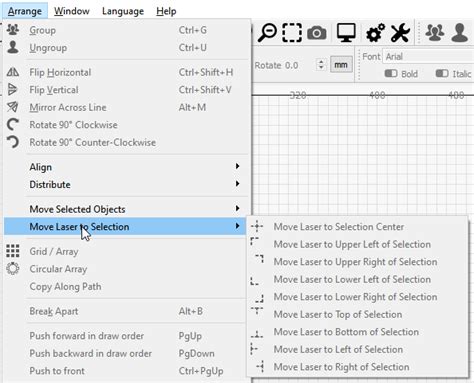The height and width of the screenshot is (383, 474).
Task: Click the Upper Left of Selection icon
Action: 255,241
